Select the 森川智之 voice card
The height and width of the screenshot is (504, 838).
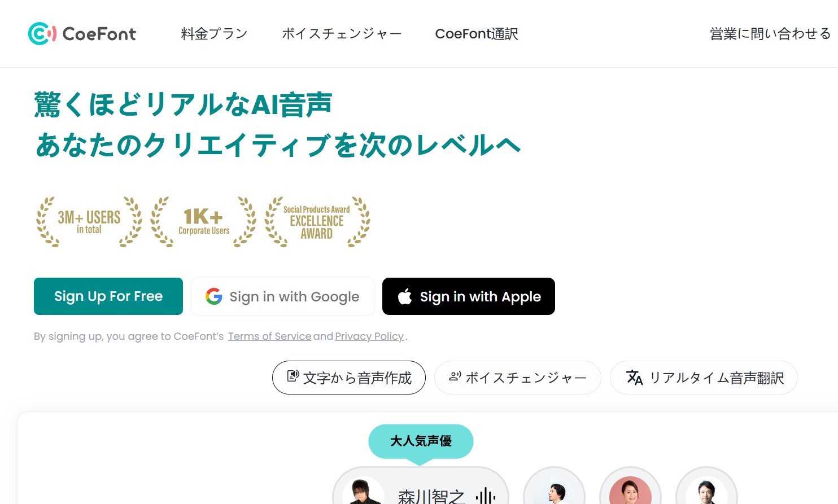421,487
